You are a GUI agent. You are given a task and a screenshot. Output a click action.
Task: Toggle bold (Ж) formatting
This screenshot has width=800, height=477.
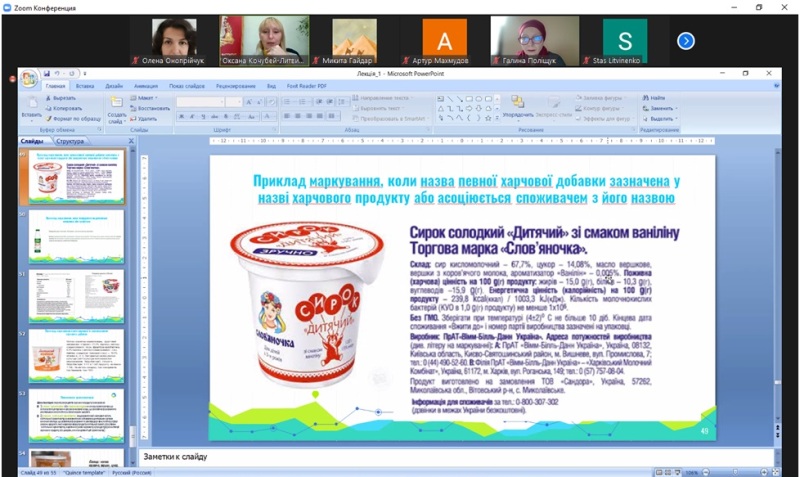[x=181, y=116]
